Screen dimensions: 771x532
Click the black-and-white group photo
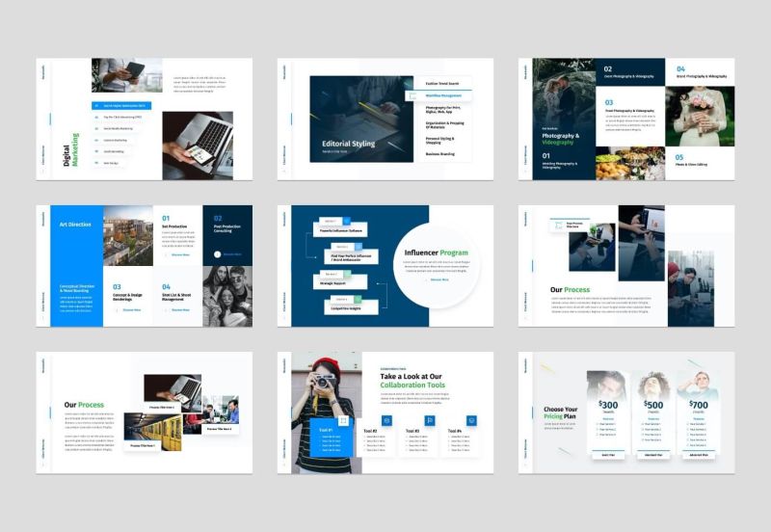(227, 297)
